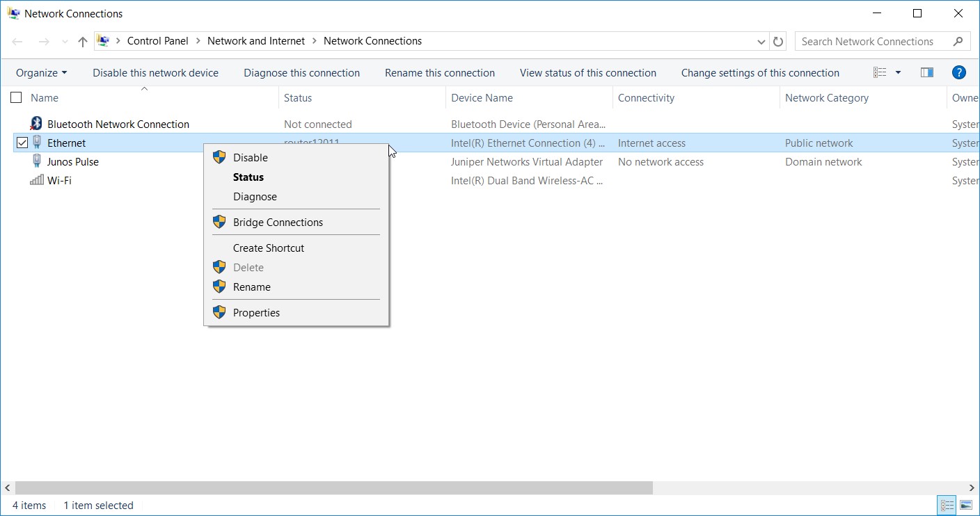
Task: Toggle the select-all checkbox in header
Action: (x=16, y=97)
